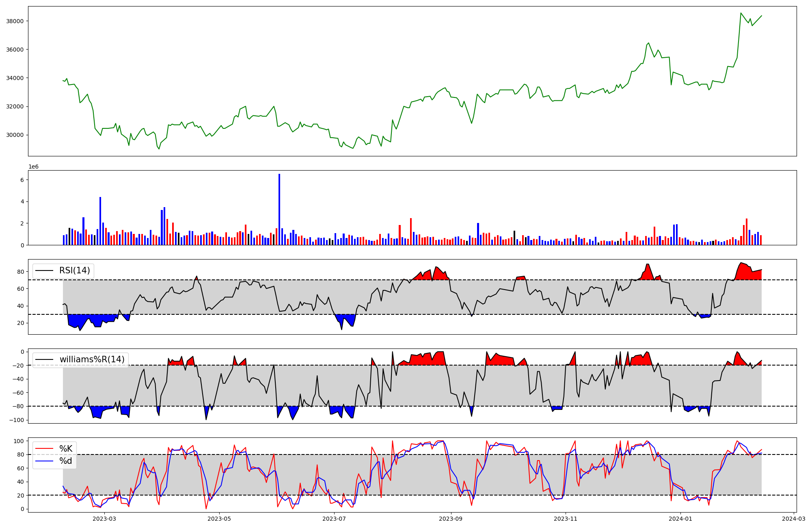The image size is (812, 528).
Task: Click the red %K legend line sample
Action: click(45, 448)
